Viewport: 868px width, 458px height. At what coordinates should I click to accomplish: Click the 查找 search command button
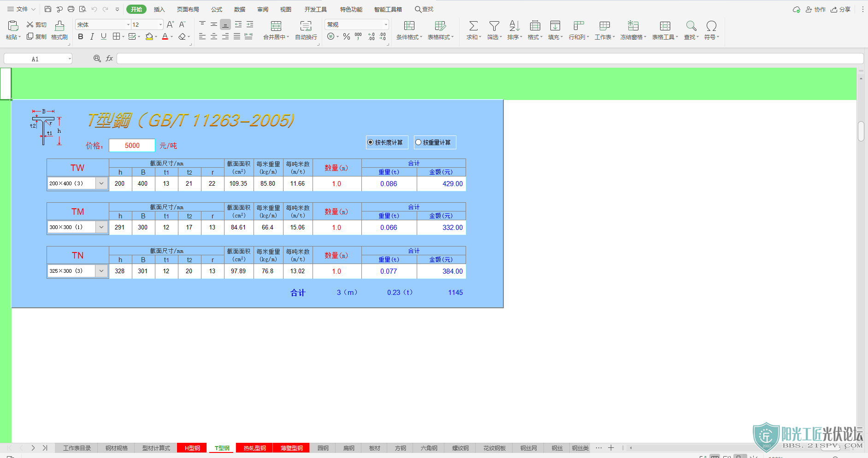point(424,9)
